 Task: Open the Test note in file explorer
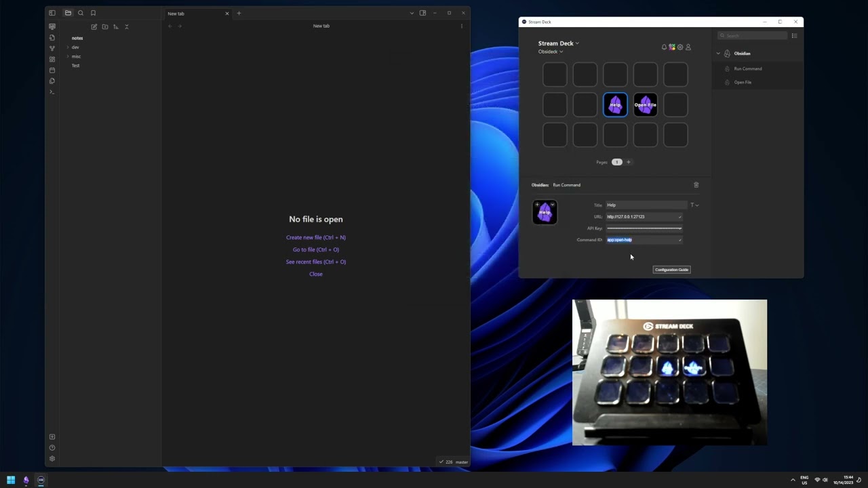tap(76, 66)
